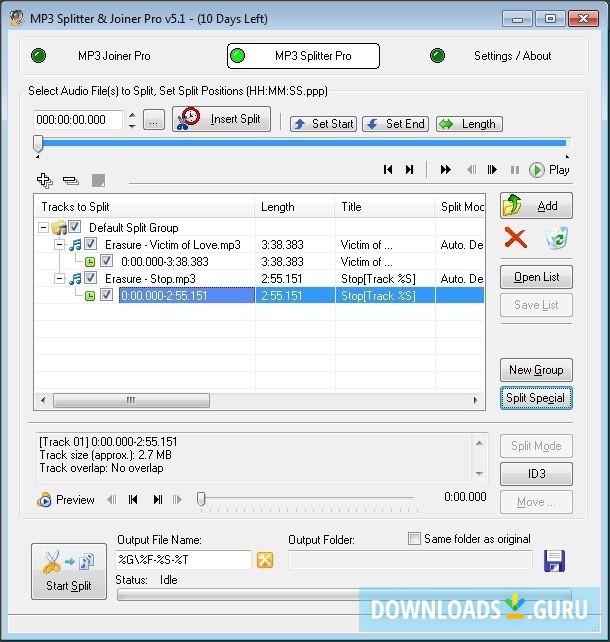Click the Preview button
Viewport: 610px width, 642px height.
[x=66, y=500]
